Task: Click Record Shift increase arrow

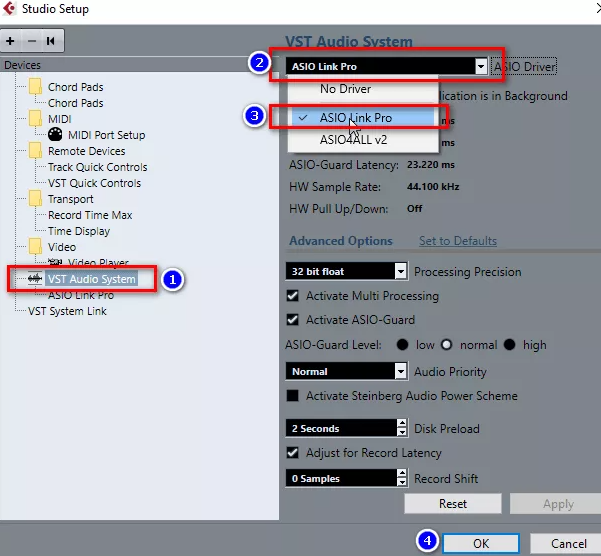Action: pos(402,473)
